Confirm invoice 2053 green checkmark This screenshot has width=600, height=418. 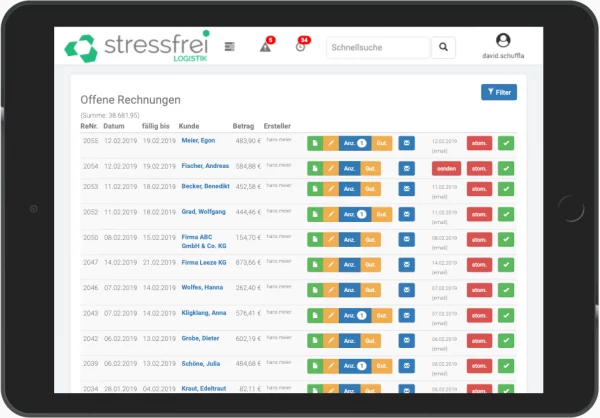(x=506, y=189)
